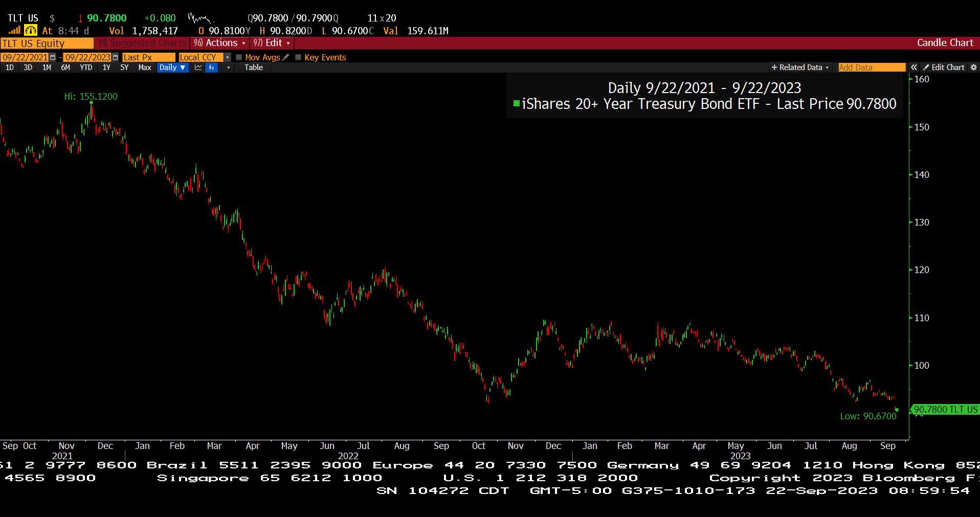The height and width of the screenshot is (517, 980).
Task: Select the 1D range tab
Action: click(10, 68)
